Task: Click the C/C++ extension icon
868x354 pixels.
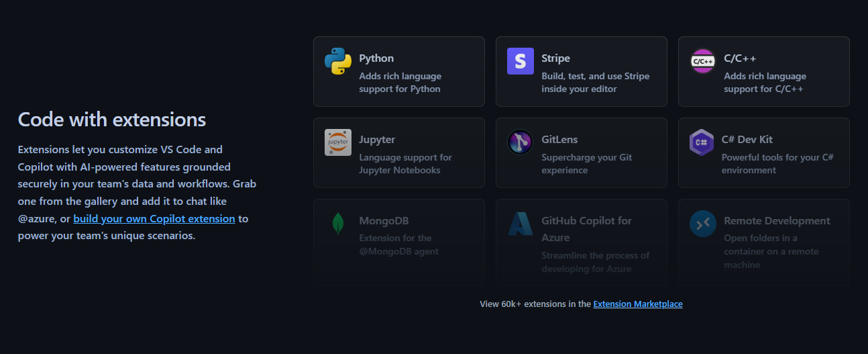Action: click(703, 61)
